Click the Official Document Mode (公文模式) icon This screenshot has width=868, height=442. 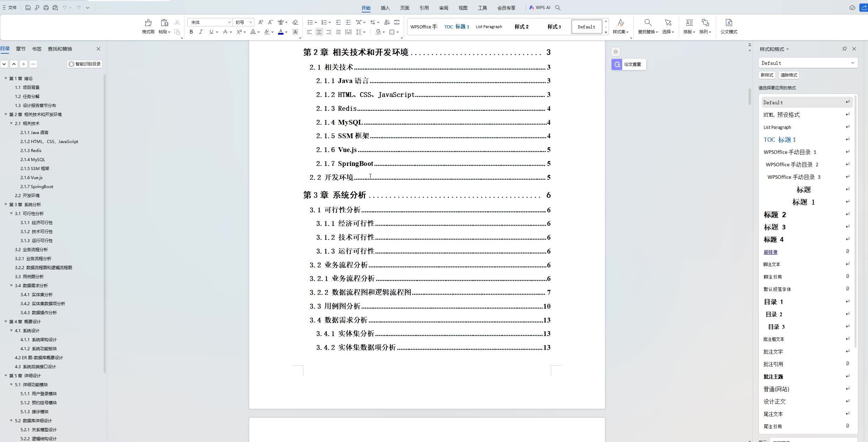point(729,23)
